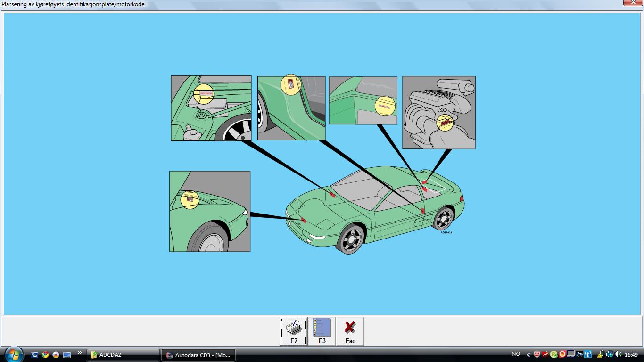The image size is (644, 362).
Task: Click the blue wireless network tray icon
Action: (x=587, y=354)
